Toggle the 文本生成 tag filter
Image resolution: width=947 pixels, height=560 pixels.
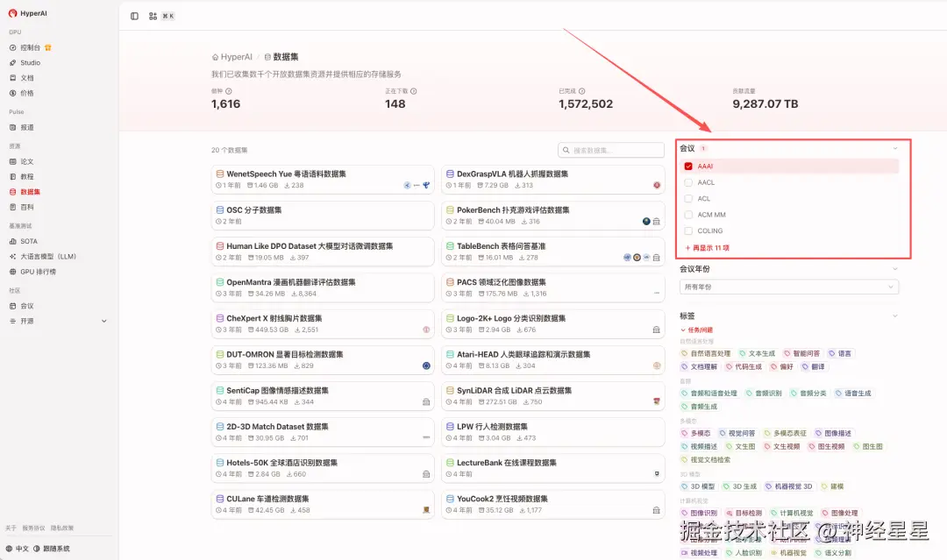[758, 354]
